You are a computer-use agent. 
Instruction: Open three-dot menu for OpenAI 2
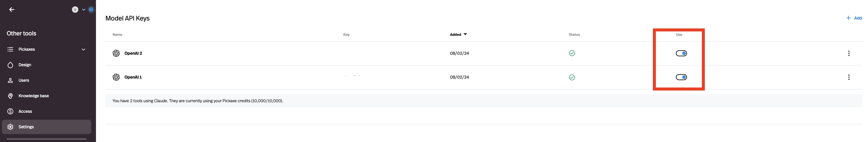(849, 53)
